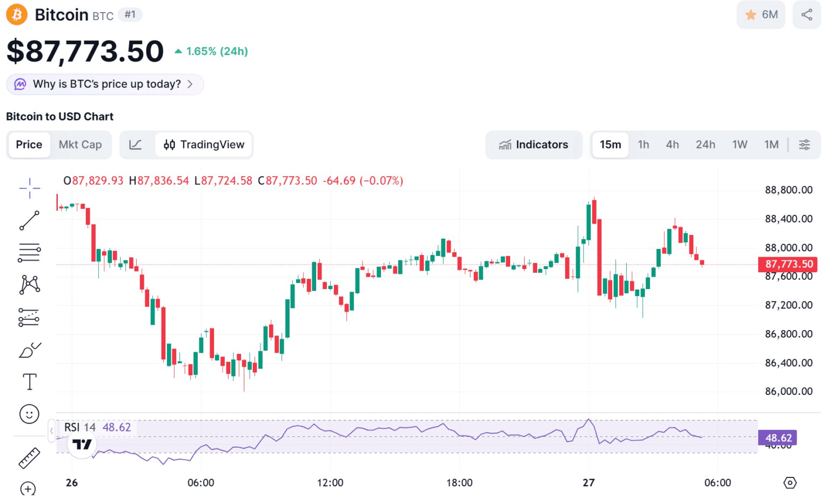Select the 1W timeframe tab
Screen dimensions: 830x504
click(739, 145)
